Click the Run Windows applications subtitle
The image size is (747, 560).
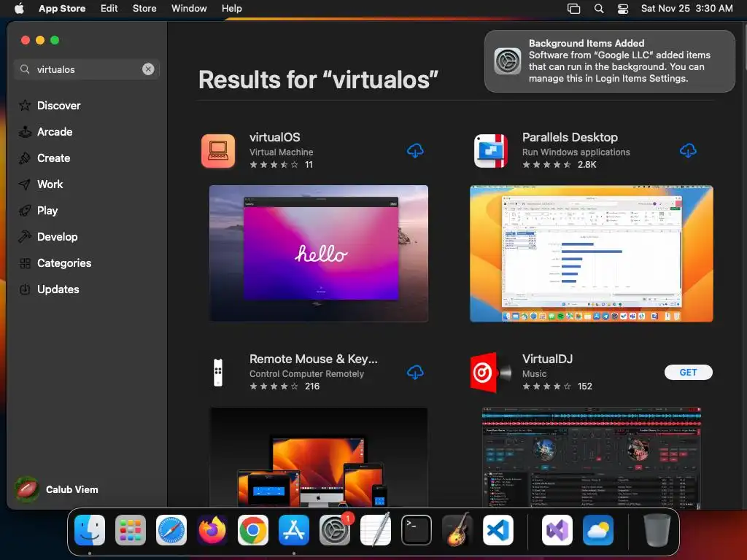pos(576,152)
